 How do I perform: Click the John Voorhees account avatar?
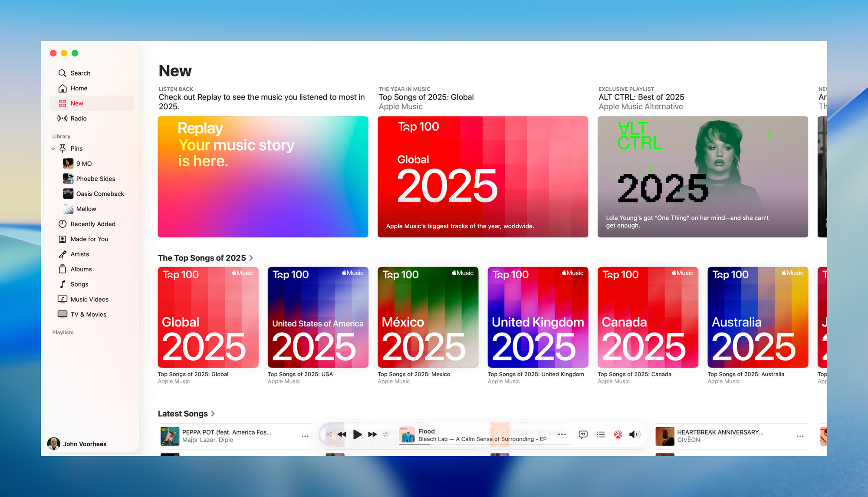[x=53, y=444]
